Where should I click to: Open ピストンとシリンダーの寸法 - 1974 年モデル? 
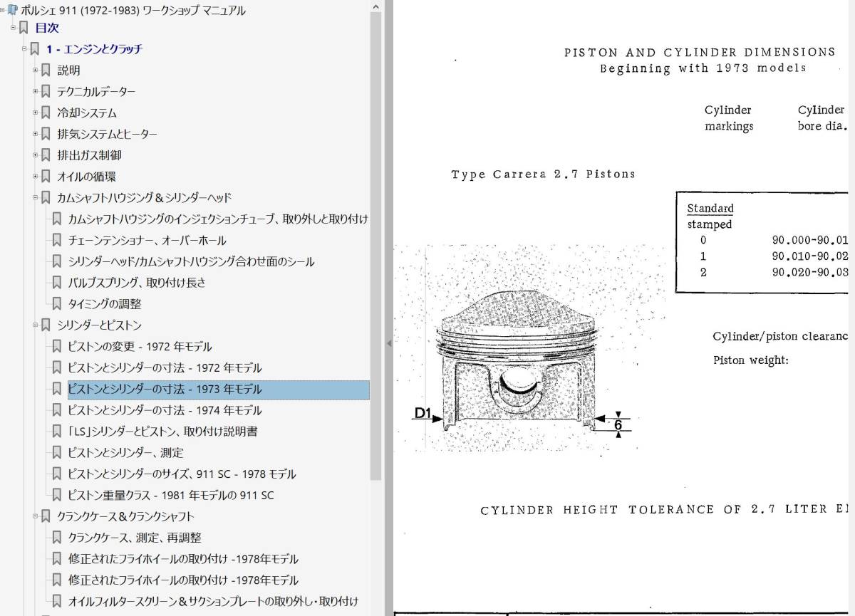(x=165, y=410)
